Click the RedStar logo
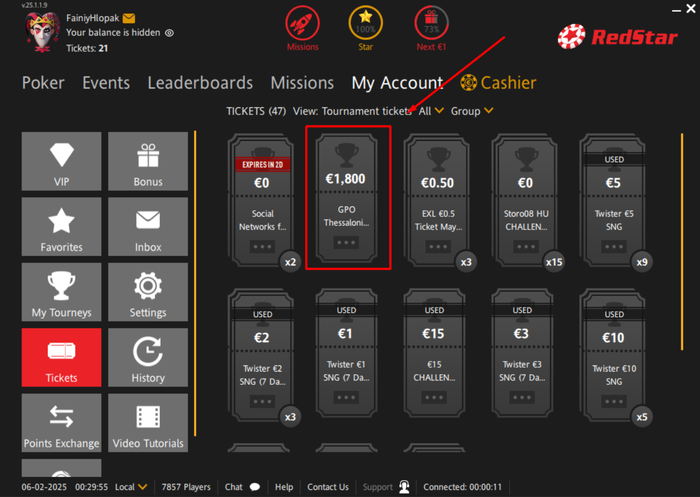This screenshot has width=700, height=497. pyautogui.click(x=618, y=36)
